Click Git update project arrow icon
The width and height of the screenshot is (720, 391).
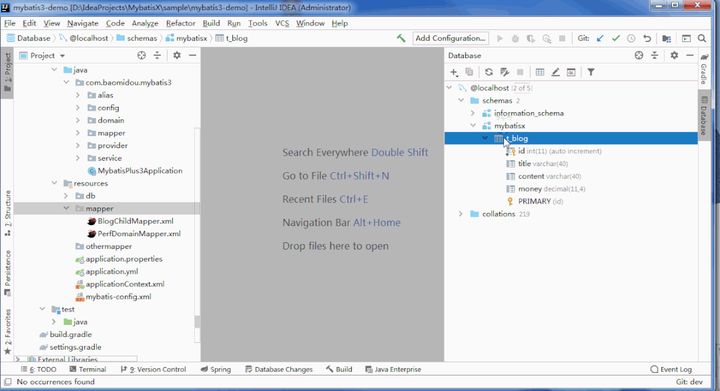click(x=600, y=39)
